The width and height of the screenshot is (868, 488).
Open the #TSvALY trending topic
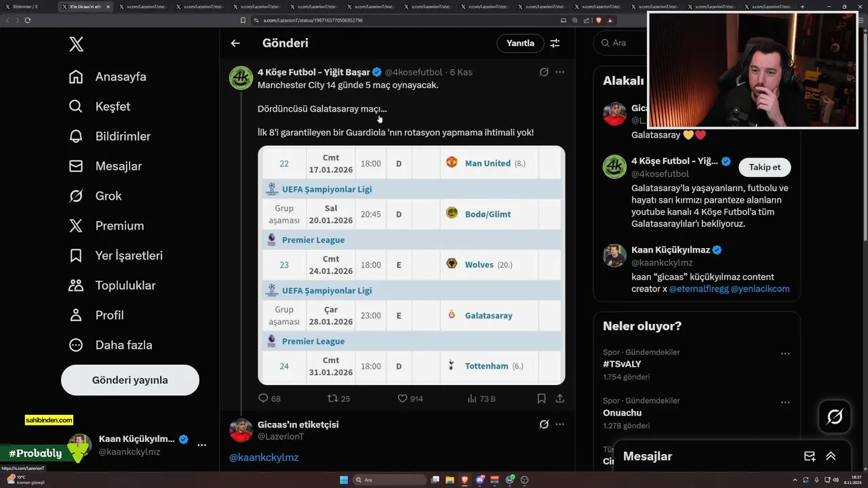click(x=622, y=364)
